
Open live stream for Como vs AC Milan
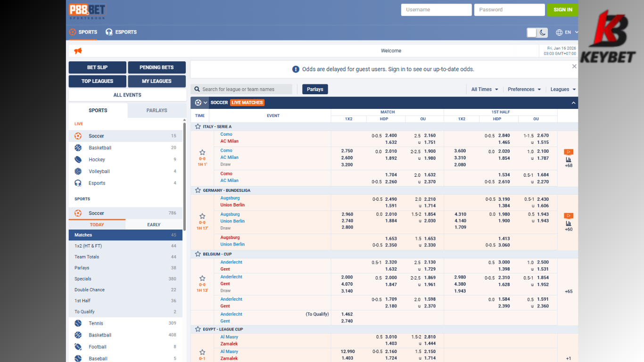click(x=568, y=152)
